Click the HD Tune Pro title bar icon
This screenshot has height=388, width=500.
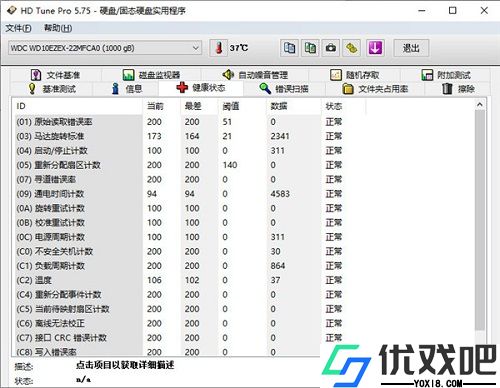[x=12, y=11]
